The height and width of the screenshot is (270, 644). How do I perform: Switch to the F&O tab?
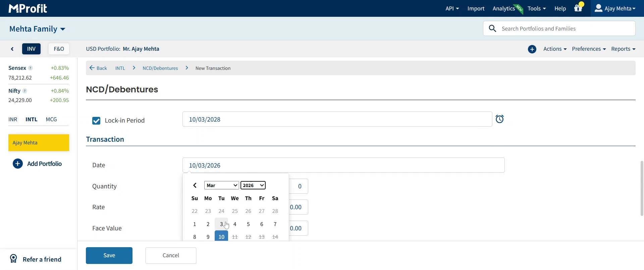(x=59, y=49)
